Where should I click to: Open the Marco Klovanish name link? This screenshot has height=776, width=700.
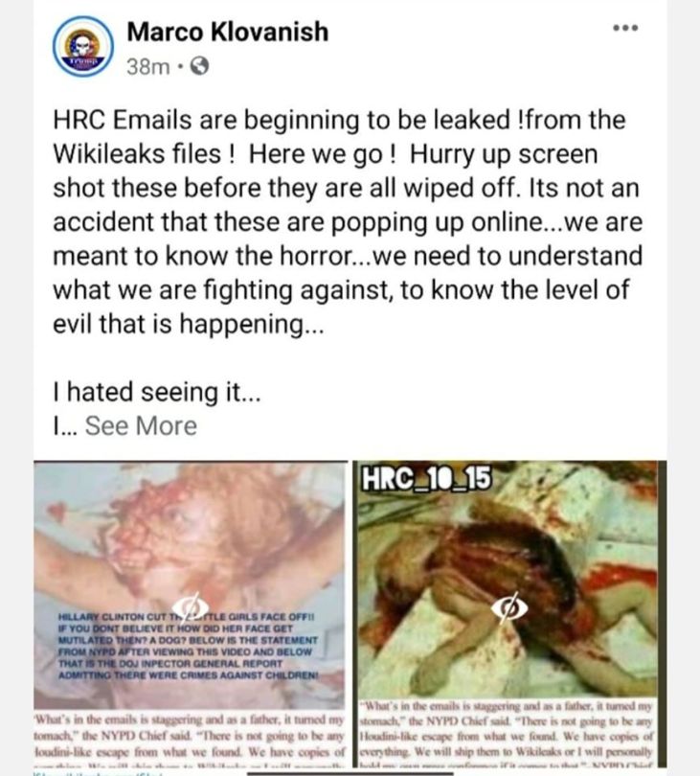(228, 32)
